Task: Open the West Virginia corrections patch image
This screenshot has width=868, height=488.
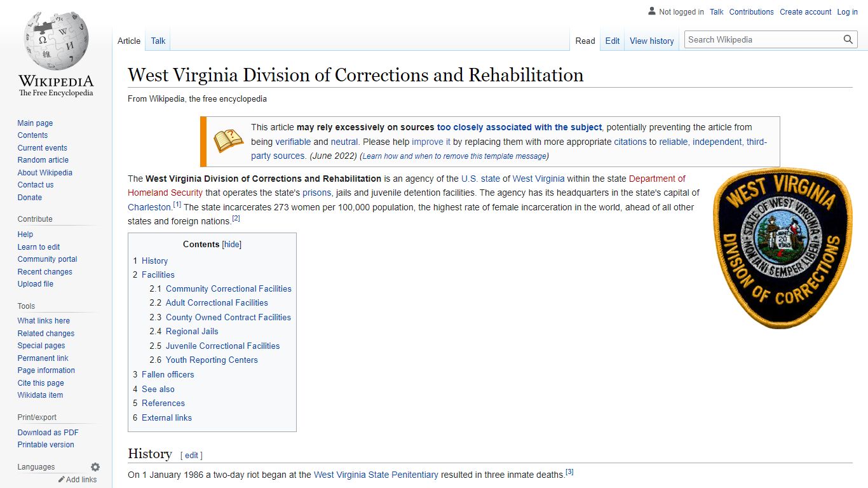Action: (782, 248)
